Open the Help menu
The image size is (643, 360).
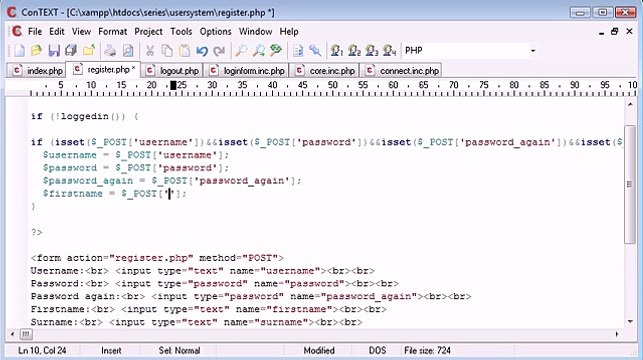[x=289, y=32]
